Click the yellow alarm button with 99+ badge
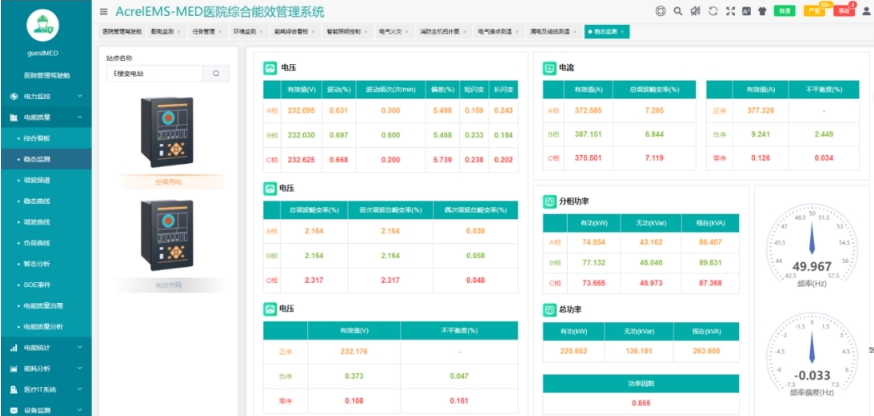 814,11
